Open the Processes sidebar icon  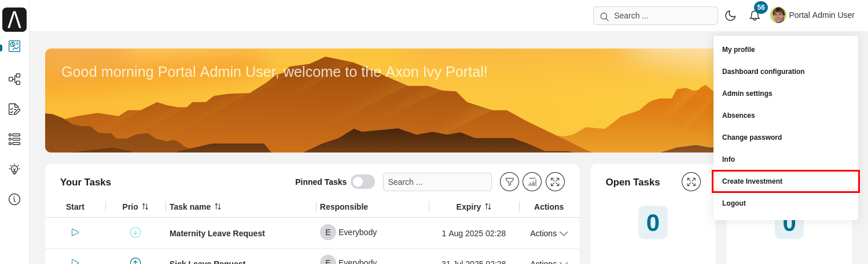click(14, 79)
